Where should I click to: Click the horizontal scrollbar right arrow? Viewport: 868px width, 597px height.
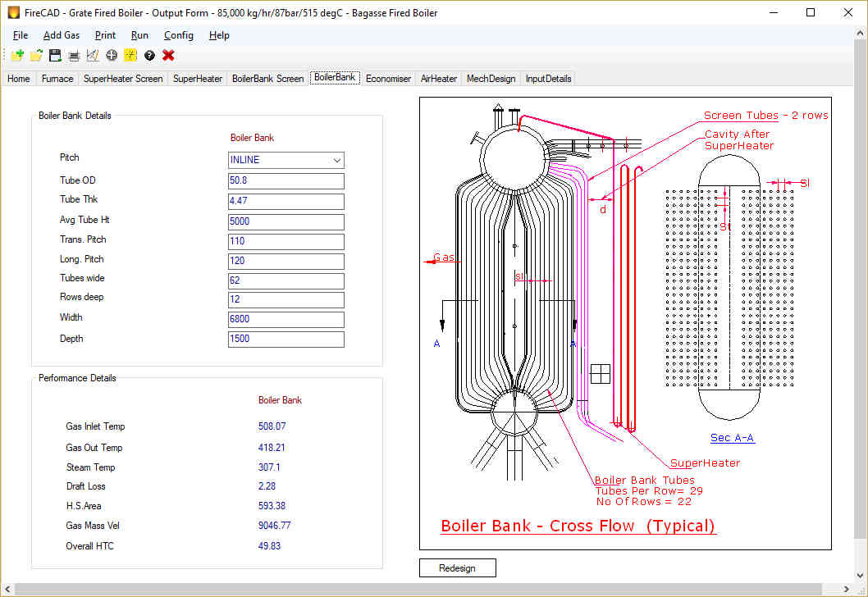pyautogui.click(x=846, y=590)
